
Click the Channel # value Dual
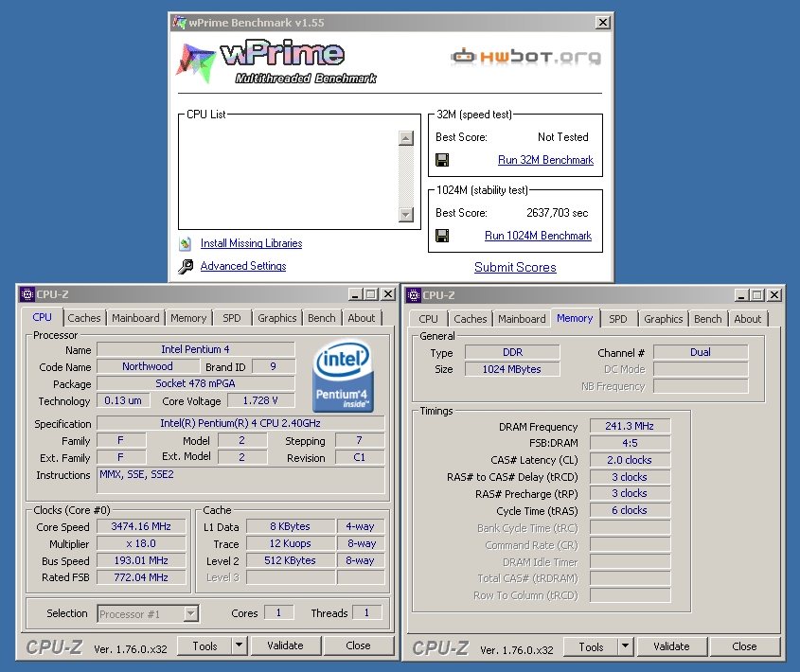click(x=701, y=352)
